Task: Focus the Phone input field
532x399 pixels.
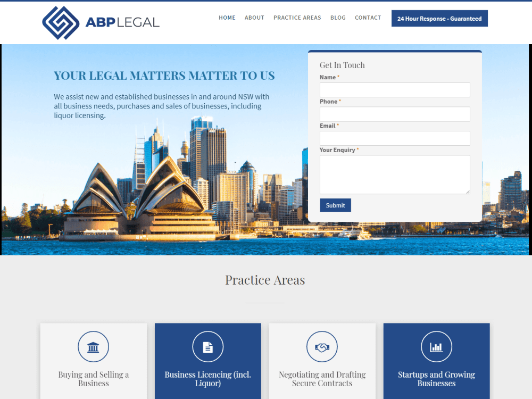Action: [395, 114]
